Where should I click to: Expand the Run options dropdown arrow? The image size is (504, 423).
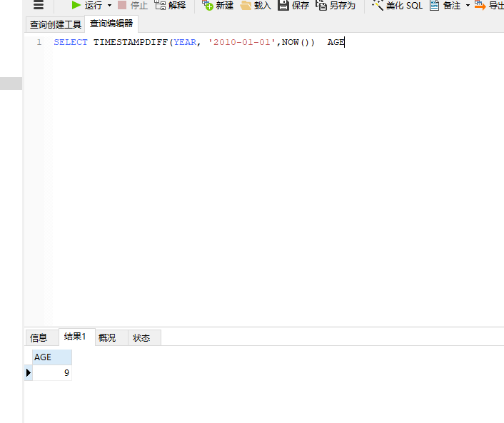(110, 5)
